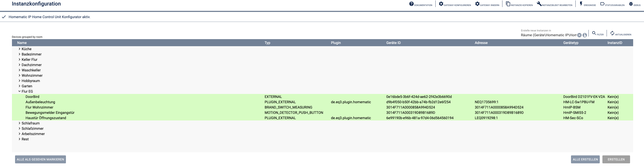Expand the Küche room node
Screen dimensions: 644x166
point(19,49)
